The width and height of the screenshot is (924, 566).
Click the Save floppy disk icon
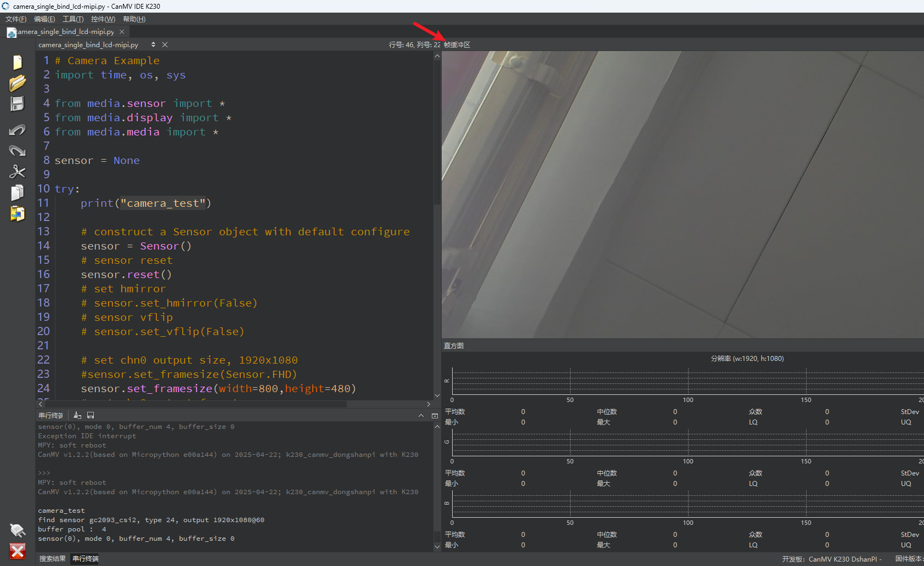pyautogui.click(x=18, y=104)
